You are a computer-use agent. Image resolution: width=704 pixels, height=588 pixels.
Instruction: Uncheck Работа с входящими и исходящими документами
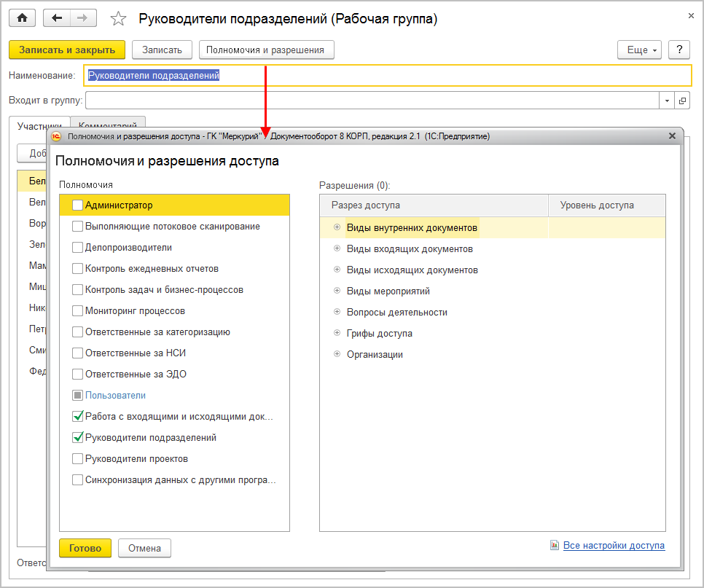pos(78,416)
